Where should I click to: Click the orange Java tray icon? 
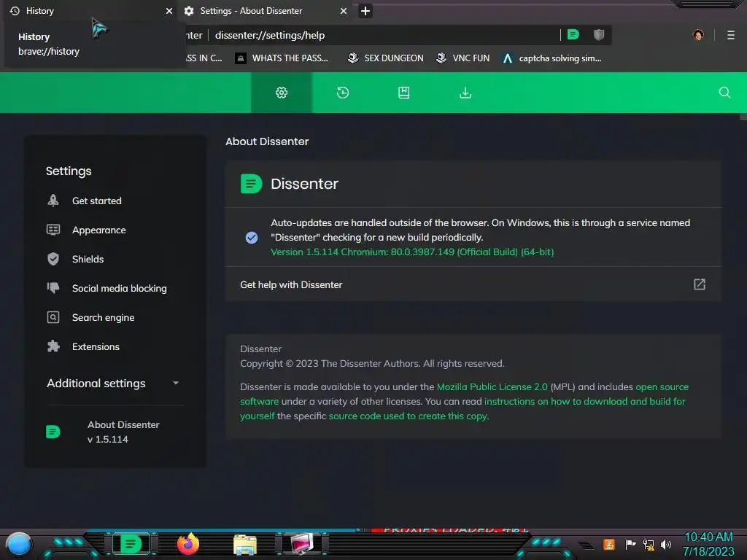[x=609, y=544]
